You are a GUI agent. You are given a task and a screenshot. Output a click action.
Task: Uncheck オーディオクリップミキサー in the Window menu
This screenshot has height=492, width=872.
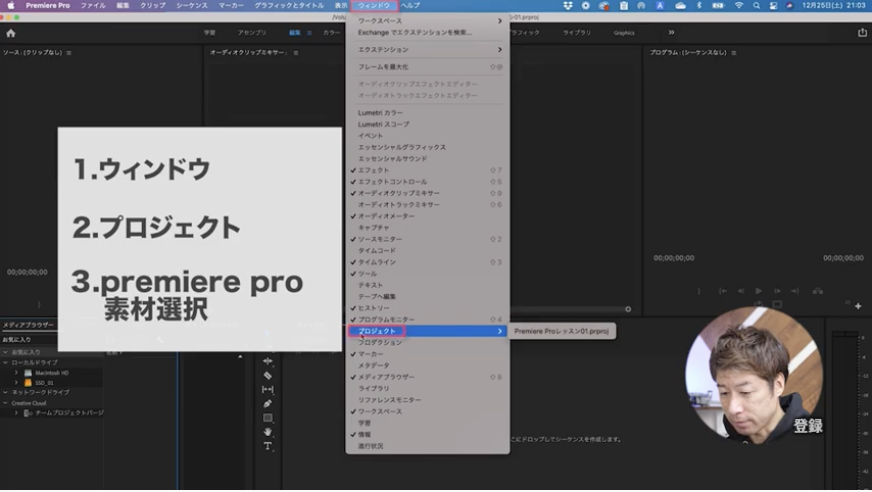point(427,193)
